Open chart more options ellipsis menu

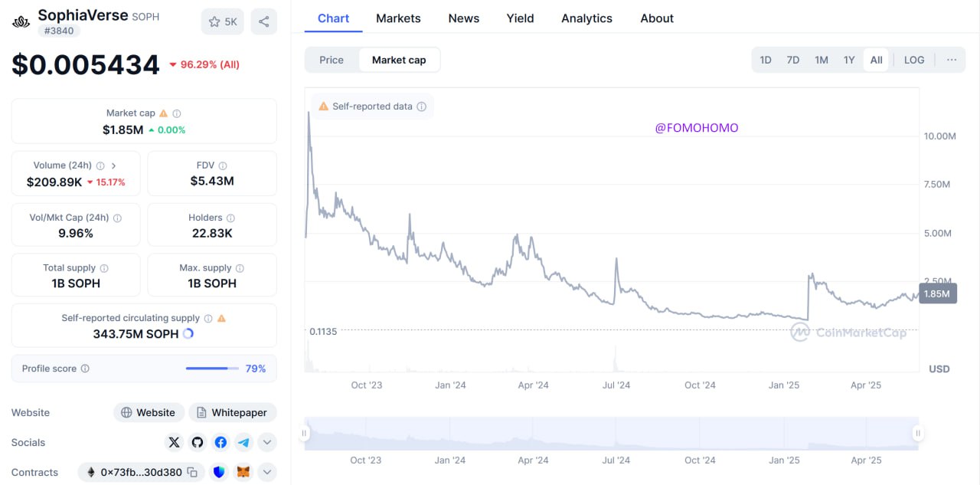(952, 60)
